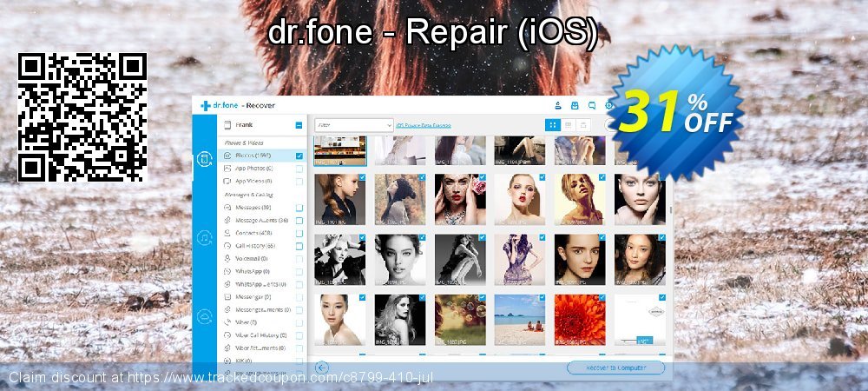Select recover from iTunes backup sidebar icon
868x391 pixels.
point(204,238)
